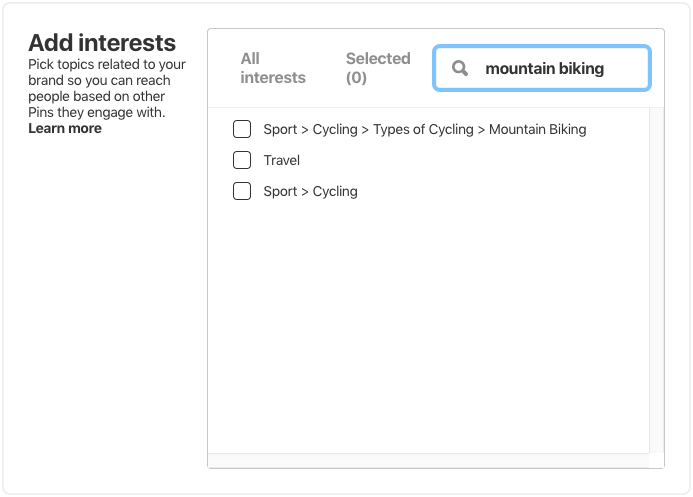The width and height of the screenshot is (693, 497).
Task: Click the "Pick topics related to" description text
Action: [107, 64]
